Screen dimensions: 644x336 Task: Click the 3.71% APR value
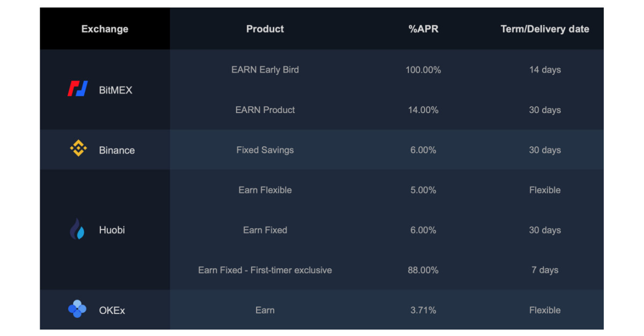pos(423,310)
